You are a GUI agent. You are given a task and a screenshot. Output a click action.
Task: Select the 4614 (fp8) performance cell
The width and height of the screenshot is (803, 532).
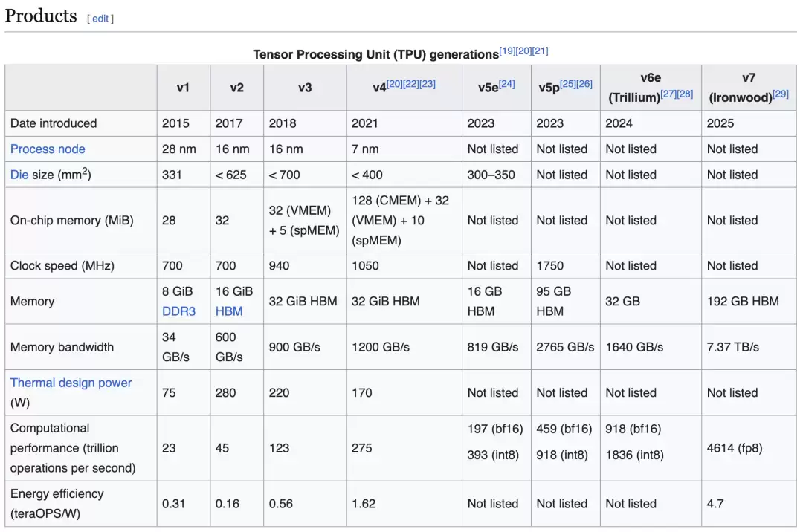(734, 448)
